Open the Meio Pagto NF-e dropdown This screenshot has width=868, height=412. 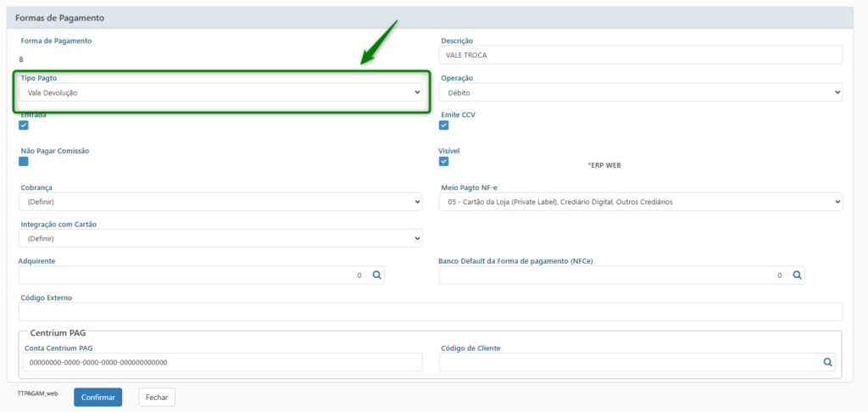click(640, 202)
